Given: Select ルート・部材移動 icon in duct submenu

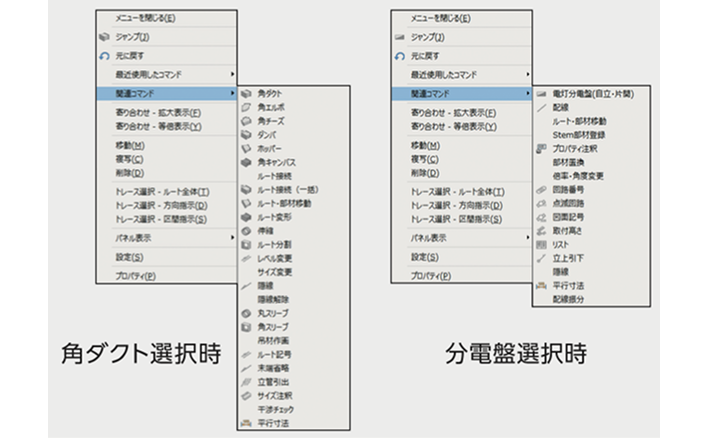Looking at the screenshot, I should 246,204.
